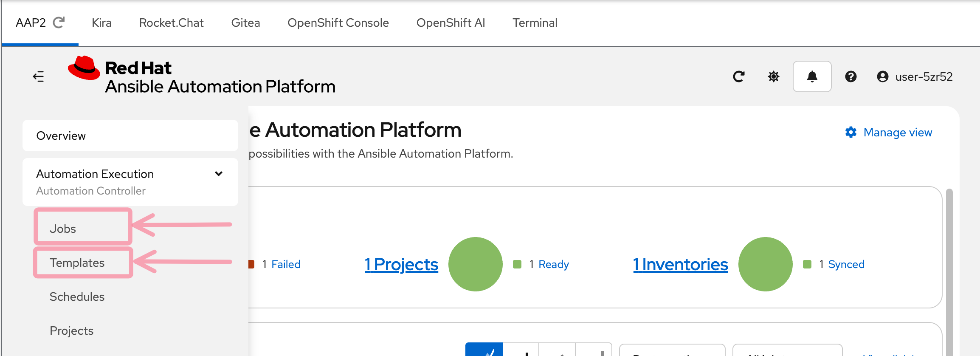Click the green Synced legend square
980x356 pixels.
point(807,264)
